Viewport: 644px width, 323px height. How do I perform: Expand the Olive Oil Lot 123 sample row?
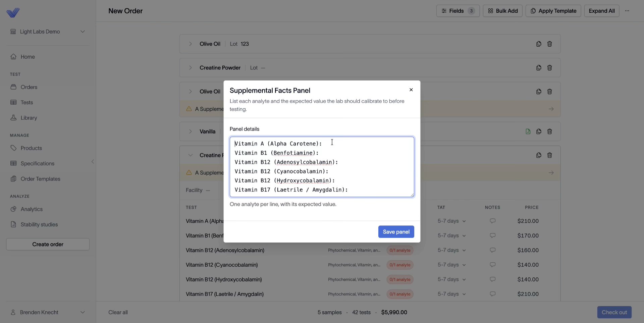pyautogui.click(x=190, y=44)
